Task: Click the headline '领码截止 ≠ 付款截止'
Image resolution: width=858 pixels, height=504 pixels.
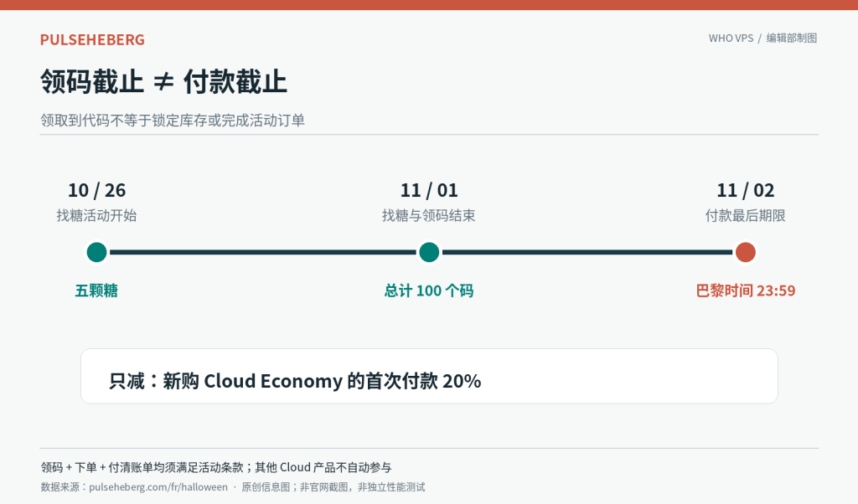Action: [163, 81]
